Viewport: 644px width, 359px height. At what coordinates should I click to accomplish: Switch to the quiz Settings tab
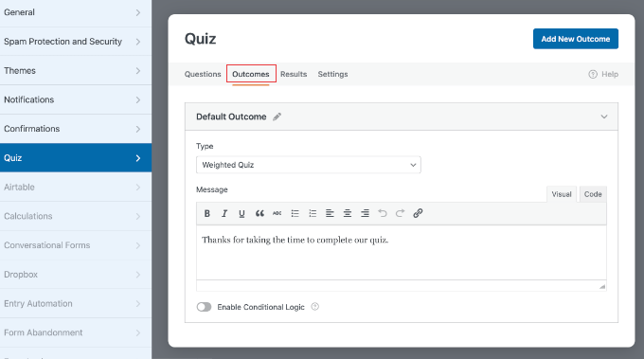point(332,74)
